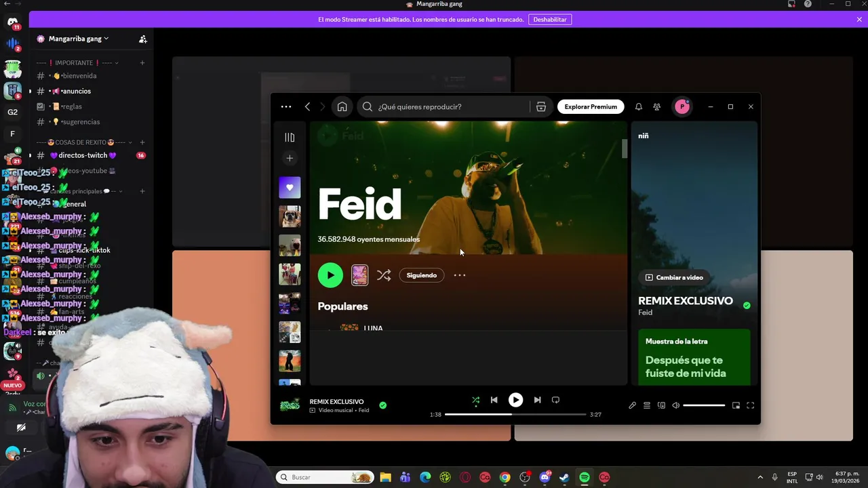The height and width of the screenshot is (488, 868).
Task: Skip to next track
Action: [537, 400]
